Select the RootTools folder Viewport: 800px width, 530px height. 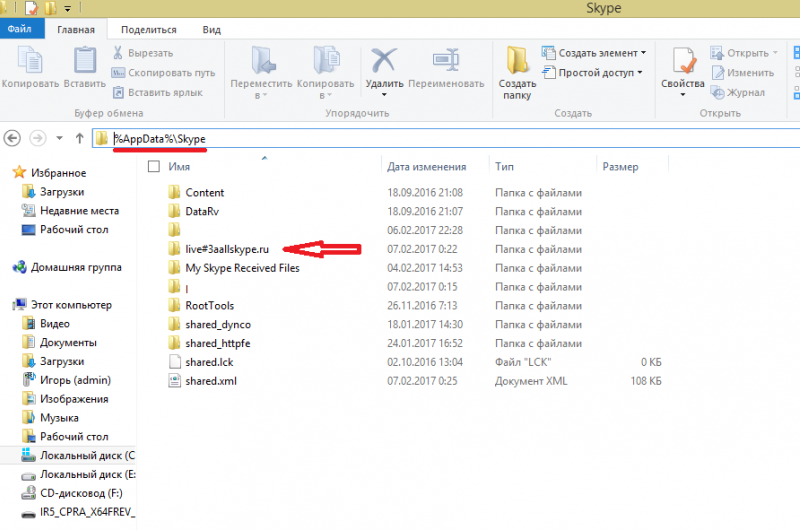[210, 306]
